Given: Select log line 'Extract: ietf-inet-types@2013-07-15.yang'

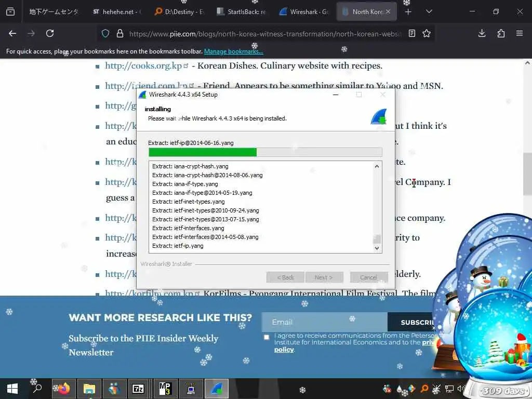Looking at the screenshot, I should (205, 219).
